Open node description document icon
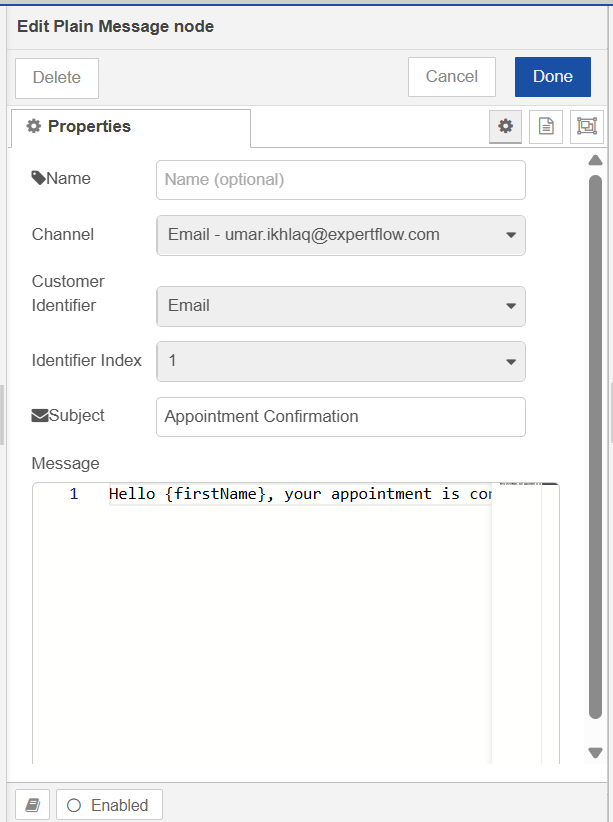The width and height of the screenshot is (613, 822). point(546,126)
